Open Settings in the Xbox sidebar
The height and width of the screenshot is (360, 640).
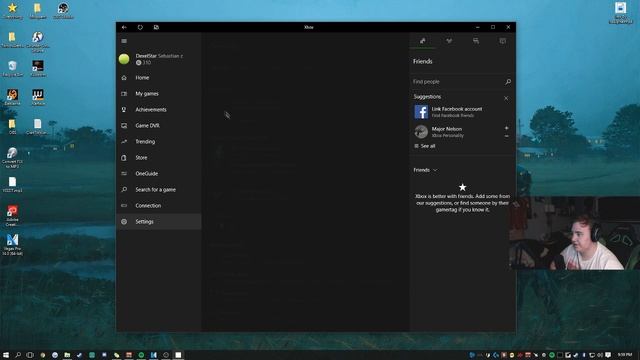(x=159, y=221)
